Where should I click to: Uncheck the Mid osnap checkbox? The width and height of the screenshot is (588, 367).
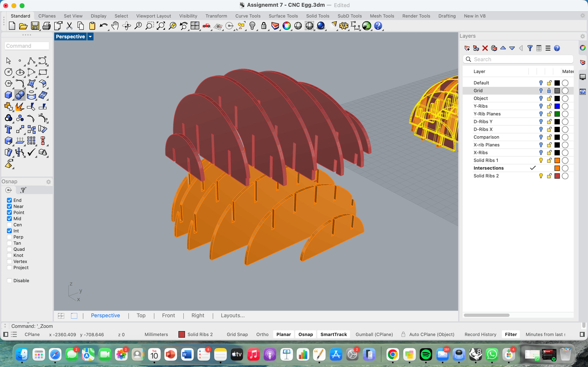(9, 219)
